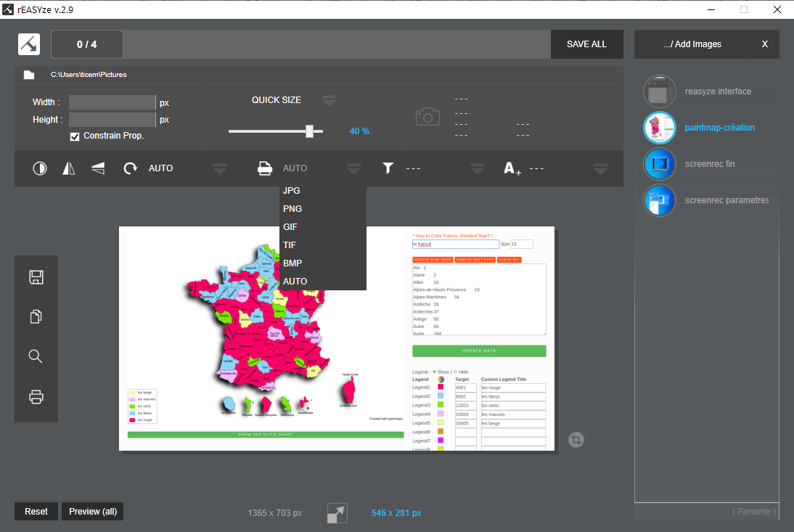Image resolution: width=794 pixels, height=532 pixels.
Task: Click the add text A+ icon
Action: coord(512,168)
